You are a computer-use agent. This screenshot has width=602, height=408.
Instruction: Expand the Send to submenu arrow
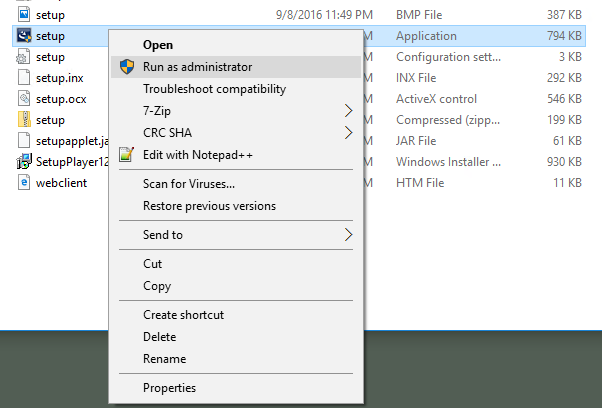pyautogui.click(x=348, y=235)
